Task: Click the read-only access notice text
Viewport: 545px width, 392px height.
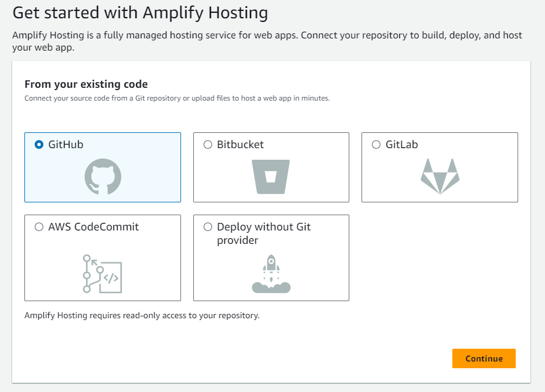Action: pyautogui.click(x=142, y=316)
